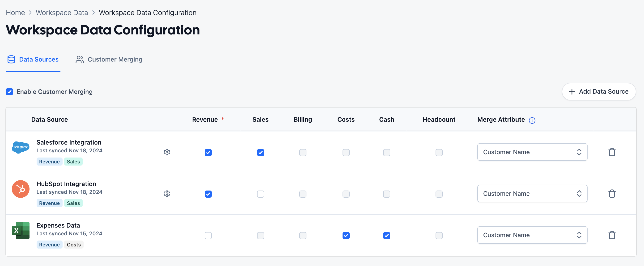Expand Expenses Data Merge Attribute dropdown

(532, 235)
